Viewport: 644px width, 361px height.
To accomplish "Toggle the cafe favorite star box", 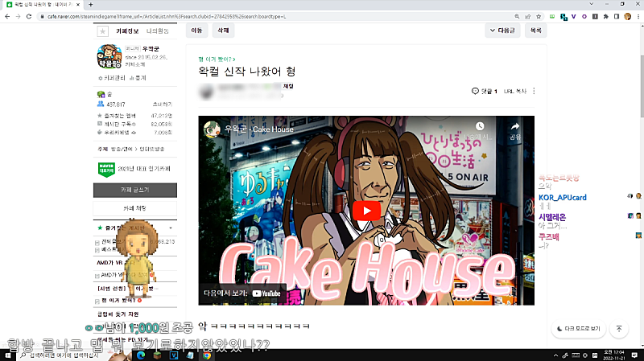I will coord(103,31).
